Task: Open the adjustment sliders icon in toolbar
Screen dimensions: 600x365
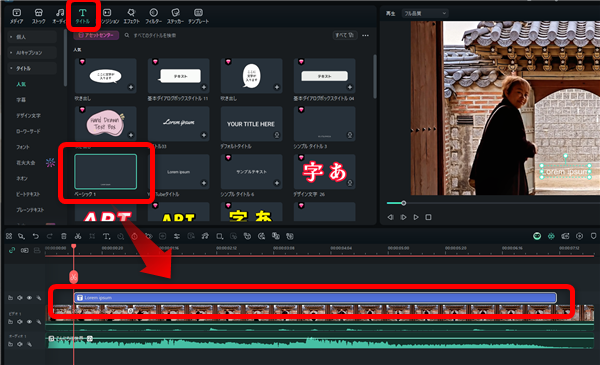Action: pyautogui.click(x=177, y=236)
